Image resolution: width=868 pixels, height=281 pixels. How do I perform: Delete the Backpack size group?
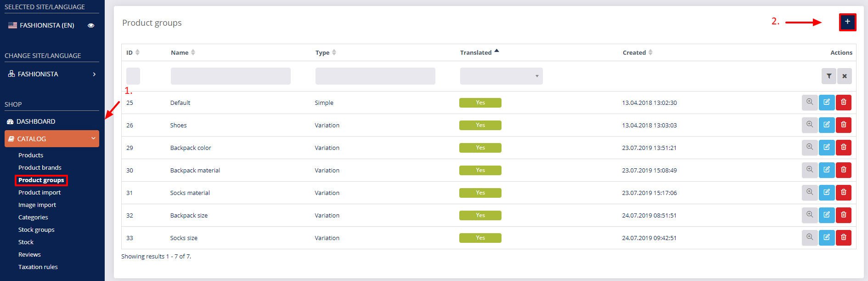click(x=844, y=215)
